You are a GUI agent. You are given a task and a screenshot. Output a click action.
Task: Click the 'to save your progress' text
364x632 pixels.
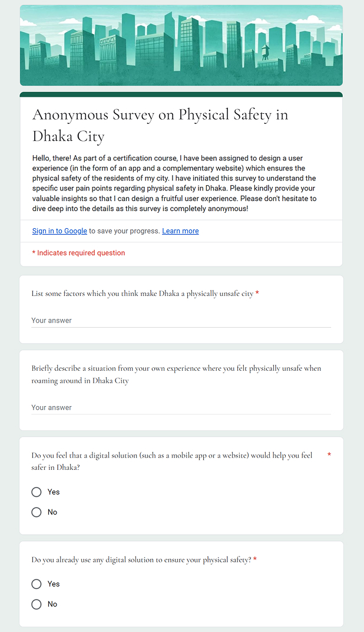coord(124,231)
